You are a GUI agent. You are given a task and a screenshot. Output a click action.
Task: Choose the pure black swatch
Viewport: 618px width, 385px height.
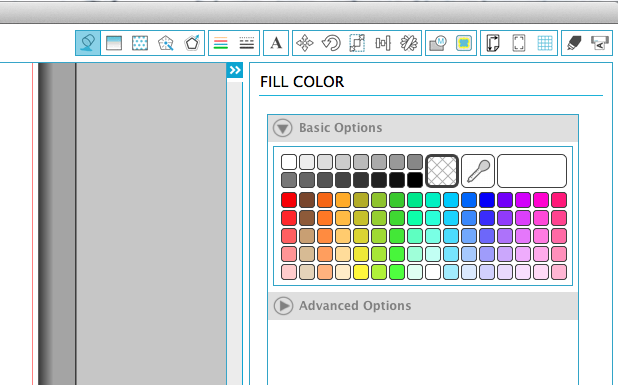(x=415, y=180)
